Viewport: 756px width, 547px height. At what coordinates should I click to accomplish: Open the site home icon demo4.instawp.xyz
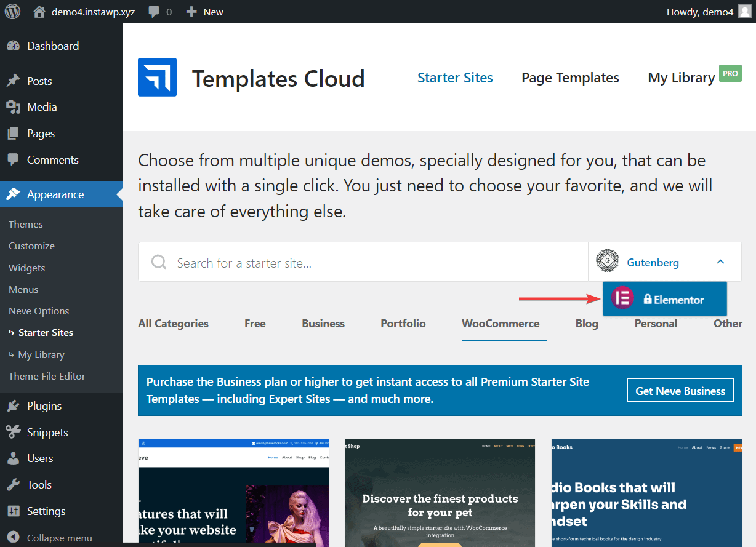point(39,12)
